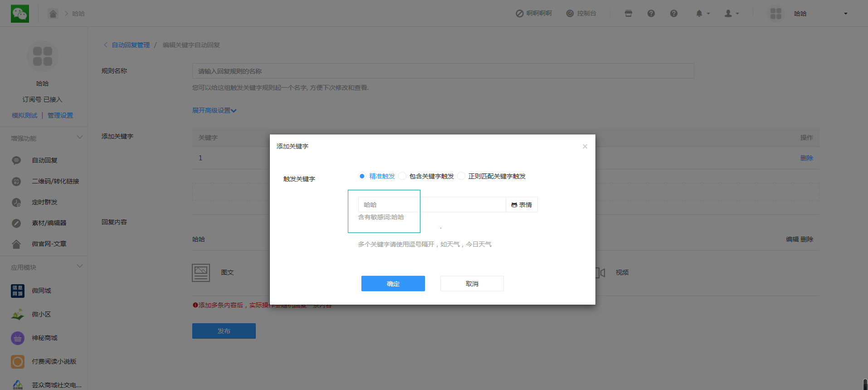Click the home icon in breadcrumb

point(53,14)
